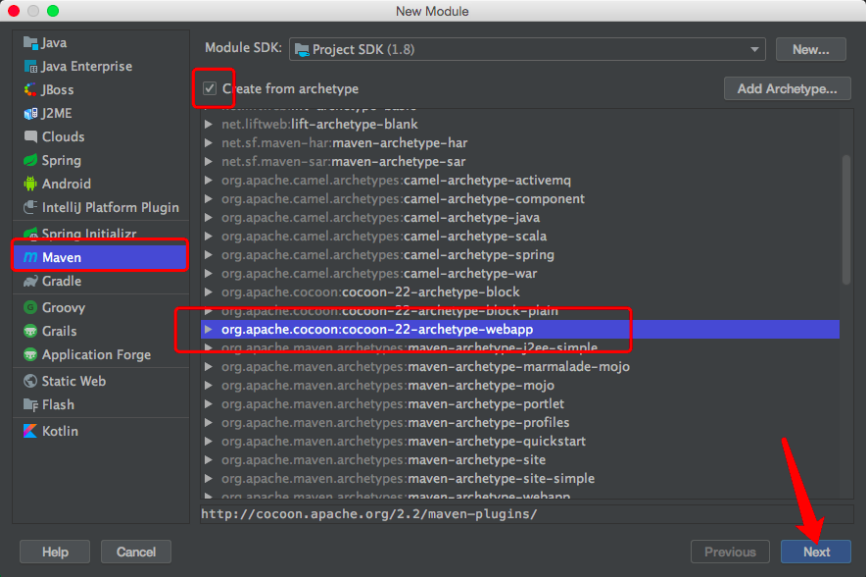Expand camel-archetype-activemq node
The image size is (866, 577).
point(208,180)
